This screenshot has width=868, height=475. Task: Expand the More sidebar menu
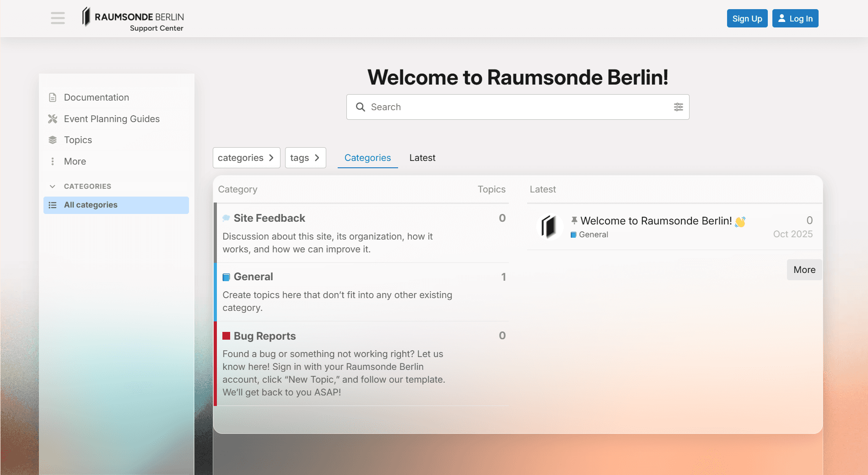point(75,161)
